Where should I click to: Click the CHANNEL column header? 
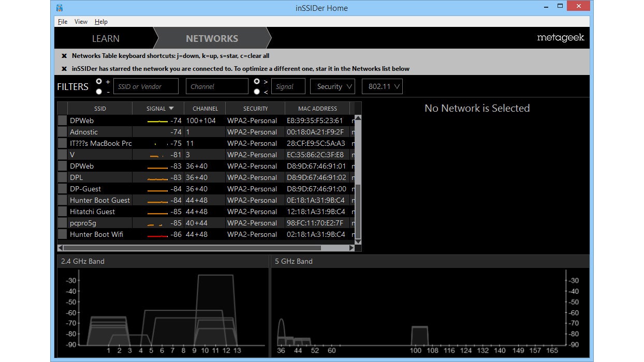[205, 109]
